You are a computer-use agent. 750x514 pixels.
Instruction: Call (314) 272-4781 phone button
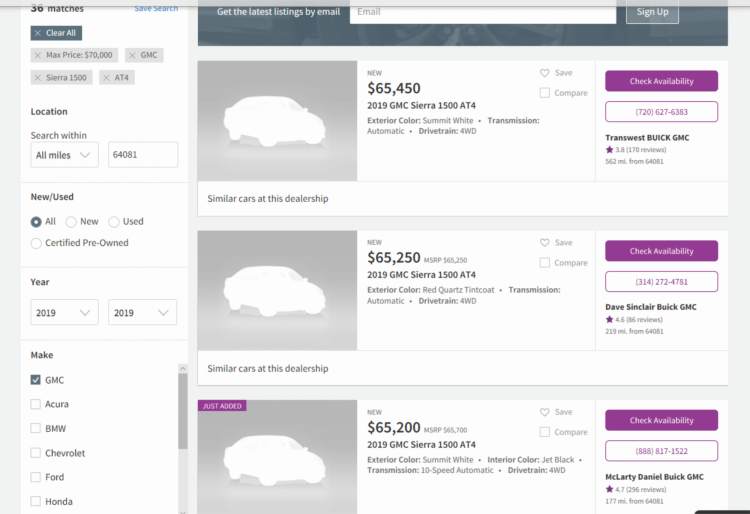click(x=662, y=282)
